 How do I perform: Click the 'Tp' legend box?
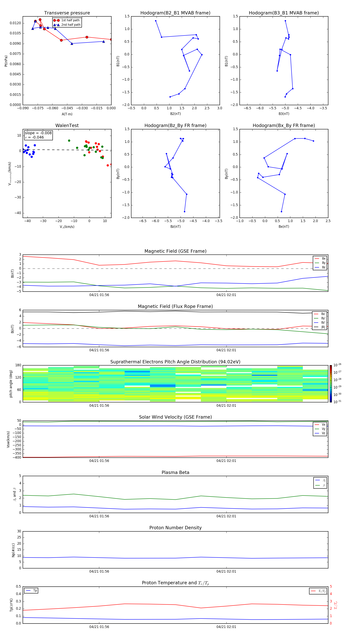tap(31, 591)
